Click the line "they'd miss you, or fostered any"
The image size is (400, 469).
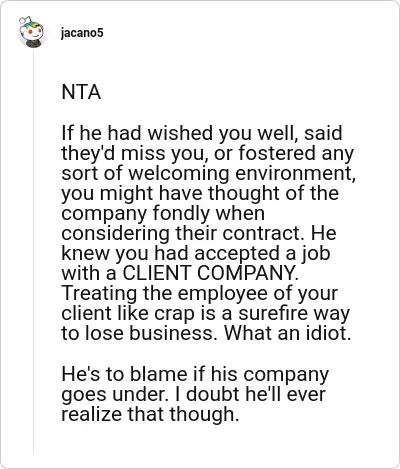coord(208,154)
